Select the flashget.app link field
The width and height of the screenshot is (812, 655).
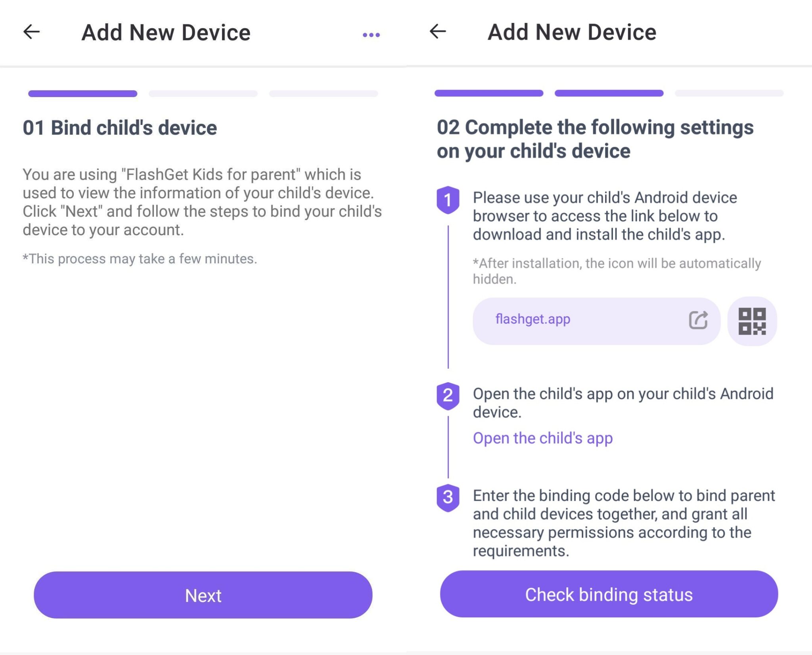[596, 321]
